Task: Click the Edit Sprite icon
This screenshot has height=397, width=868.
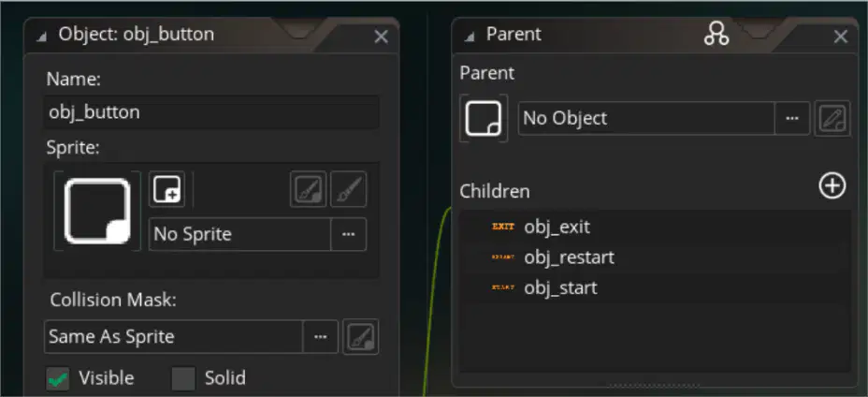Action: click(x=309, y=189)
